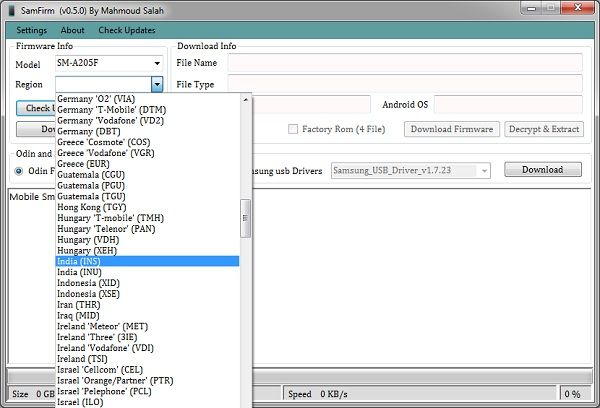The image size is (600, 408).
Task: Select Greece 'Cosmote' (COS) region
Action: coord(147,142)
